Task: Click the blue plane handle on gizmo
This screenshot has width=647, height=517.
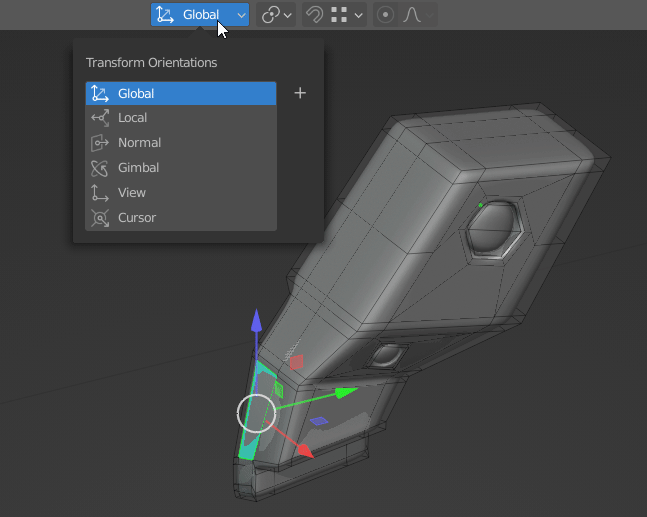Action: (x=318, y=421)
